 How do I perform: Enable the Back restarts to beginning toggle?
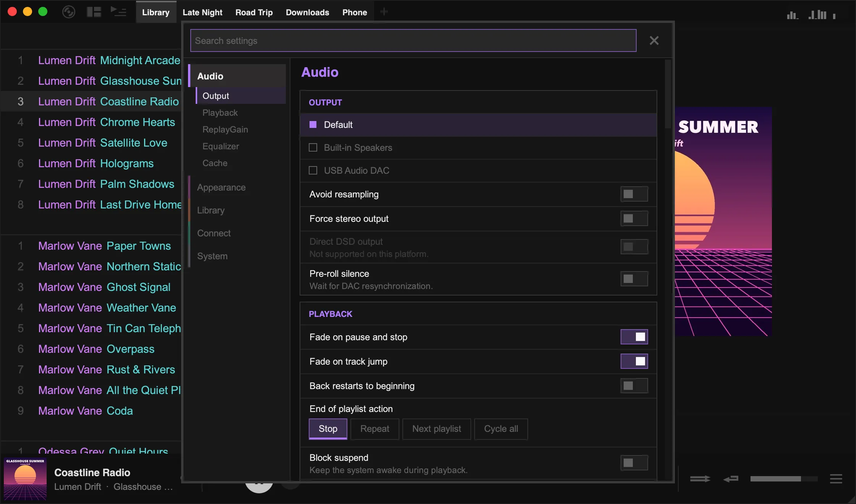pos(634,386)
